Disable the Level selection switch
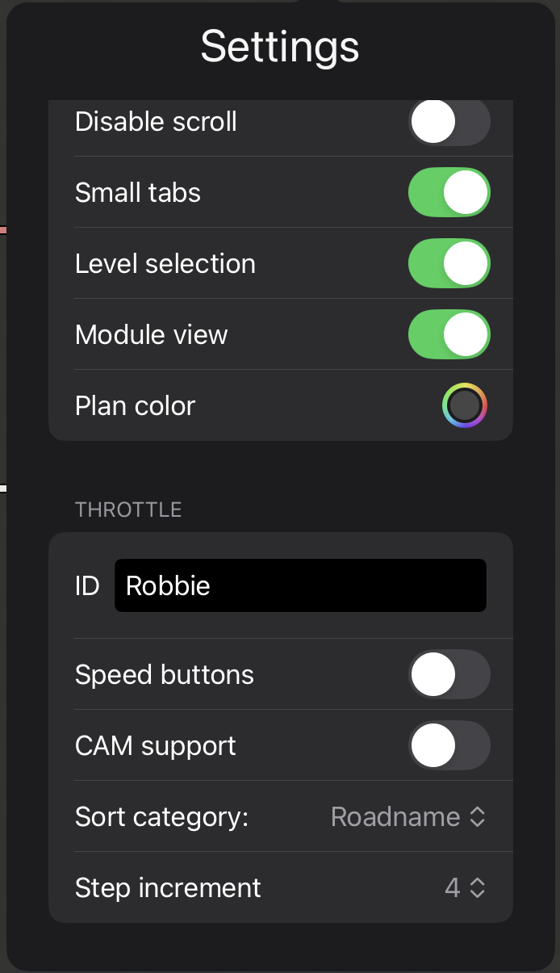Viewport: 560px width, 973px height. pos(449,264)
